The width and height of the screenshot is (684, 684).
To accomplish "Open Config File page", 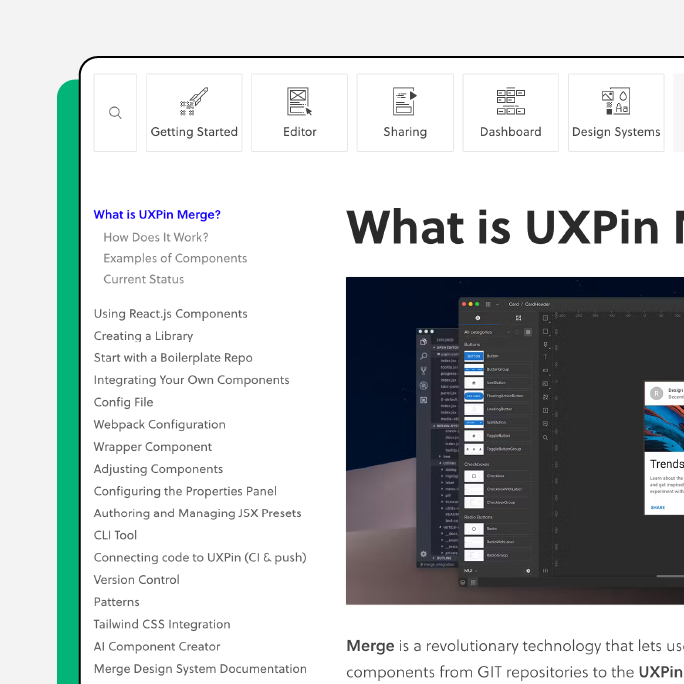I will [x=123, y=402].
